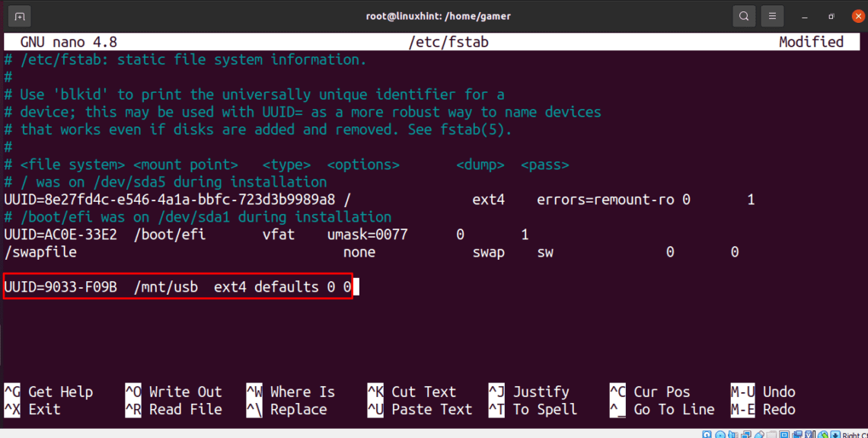Click the ^C Cur Pos shortcut
Viewport: 868px width, 438px height.
(x=650, y=392)
